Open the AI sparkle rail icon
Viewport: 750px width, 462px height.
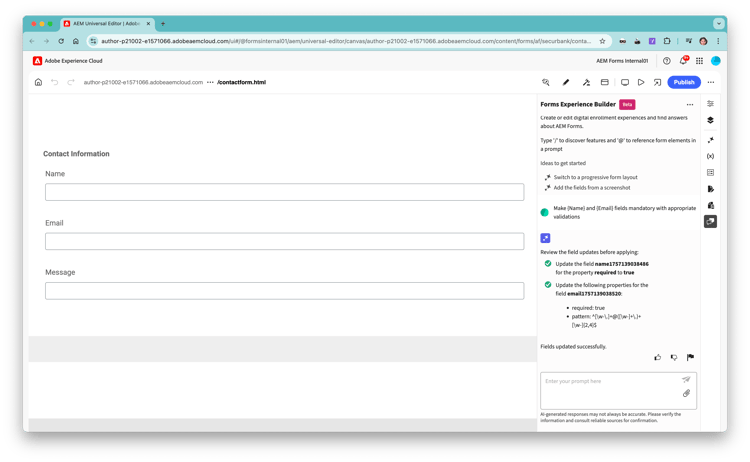[x=710, y=140]
